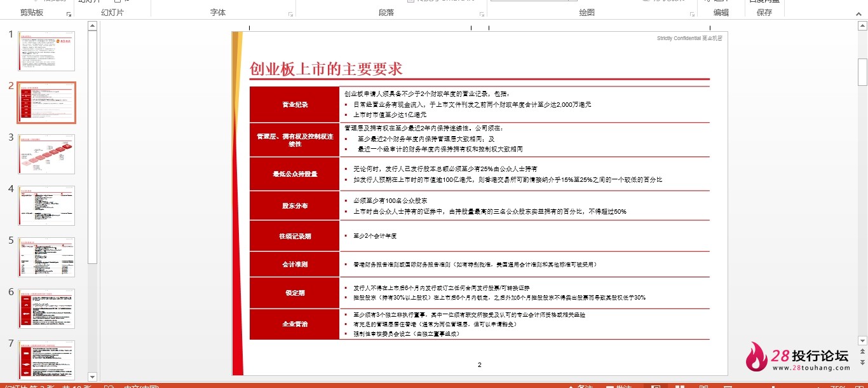Select slide 1 thumbnail

tap(46, 51)
